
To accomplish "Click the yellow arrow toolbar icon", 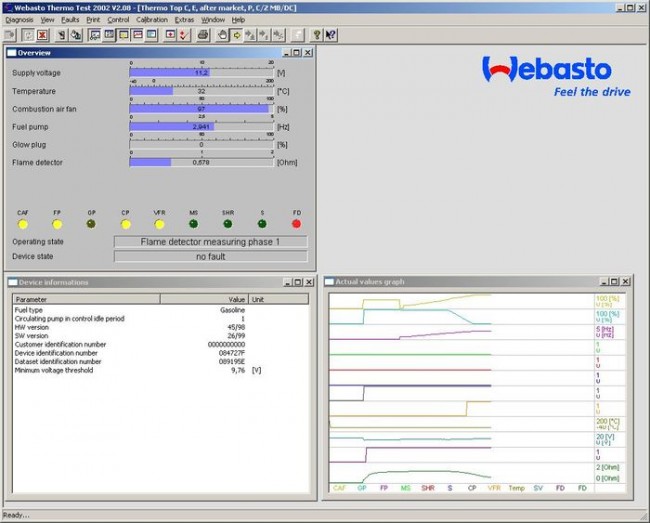I will pyautogui.click(x=237, y=35).
